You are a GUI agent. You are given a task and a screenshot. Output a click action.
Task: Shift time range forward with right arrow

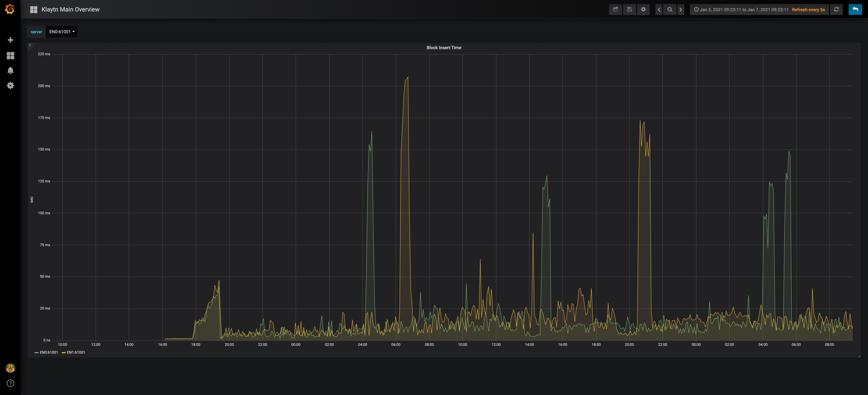click(x=681, y=9)
